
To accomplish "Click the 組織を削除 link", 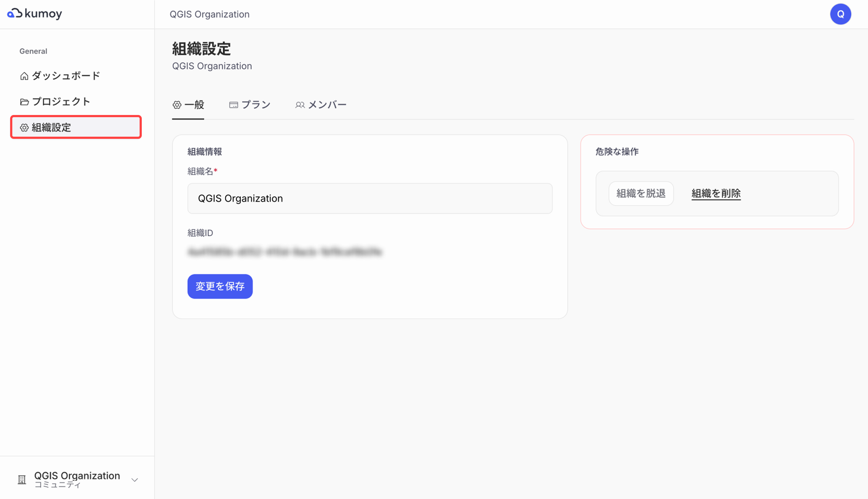I will [716, 193].
